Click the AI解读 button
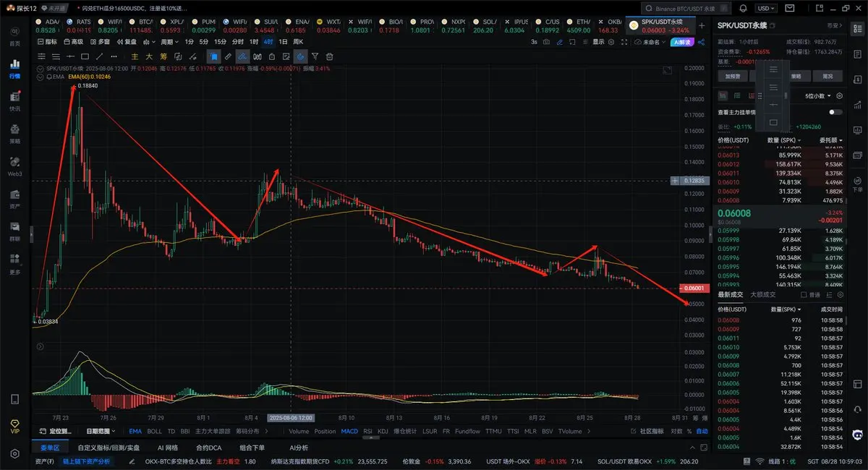 [x=683, y=42]
